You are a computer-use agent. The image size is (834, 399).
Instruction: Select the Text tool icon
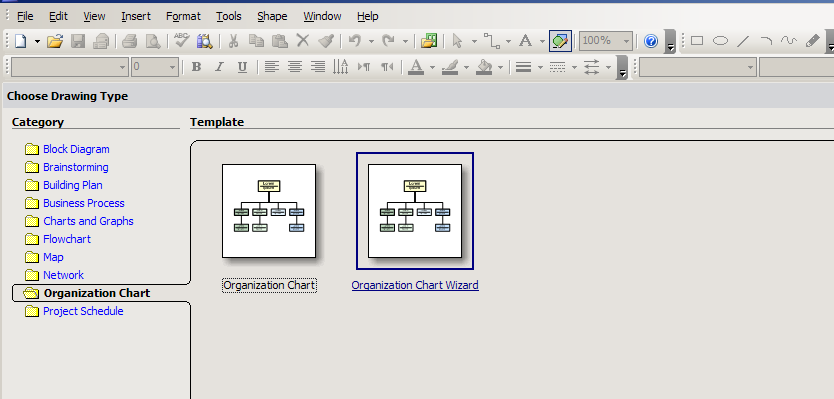(x=526, y=41)
